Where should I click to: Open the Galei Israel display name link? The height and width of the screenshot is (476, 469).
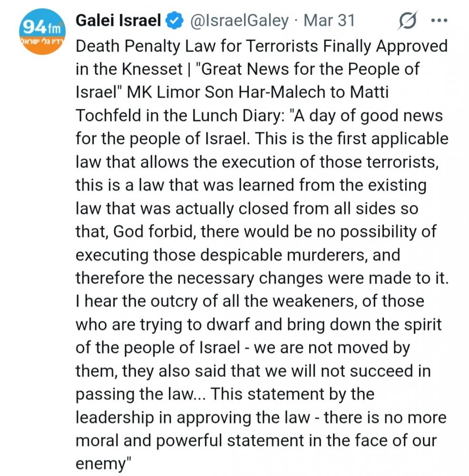(x=119, y=21)
